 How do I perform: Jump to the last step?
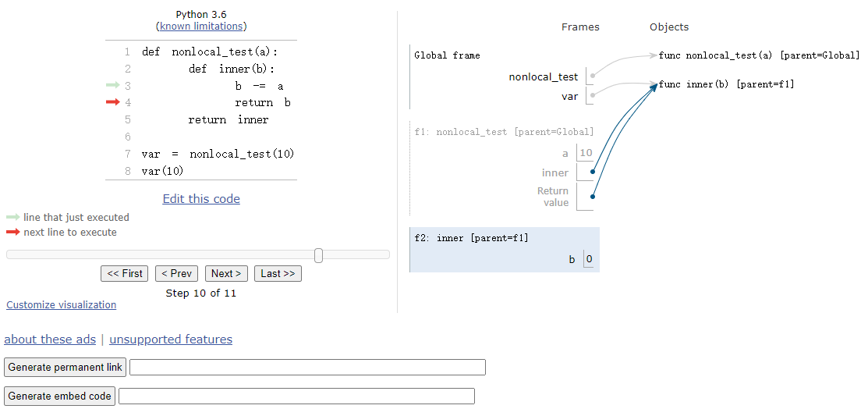(278, 274)
